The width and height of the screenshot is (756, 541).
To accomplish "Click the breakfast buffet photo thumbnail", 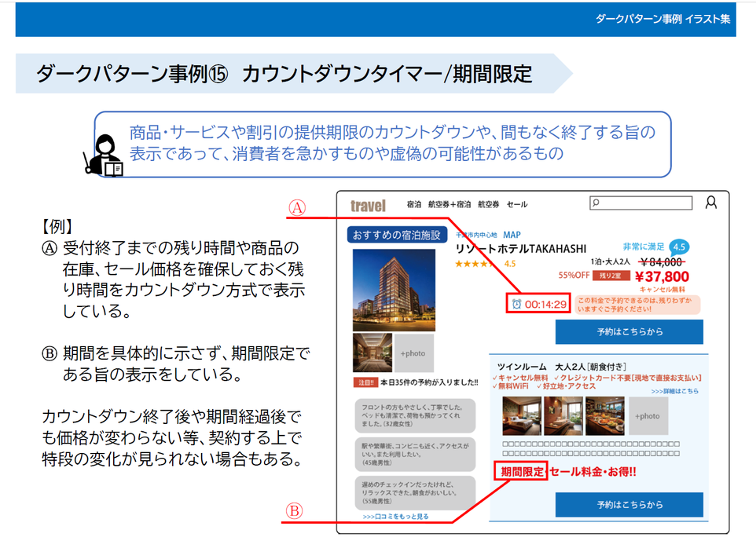I will 605,416.
